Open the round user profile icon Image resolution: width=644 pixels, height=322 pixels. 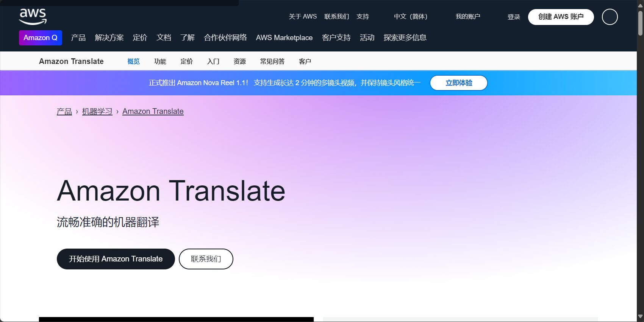[610, 17]
